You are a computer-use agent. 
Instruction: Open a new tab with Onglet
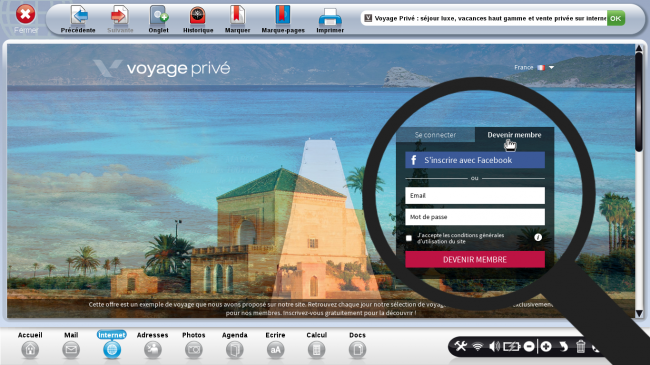click(x=158, y=19)
